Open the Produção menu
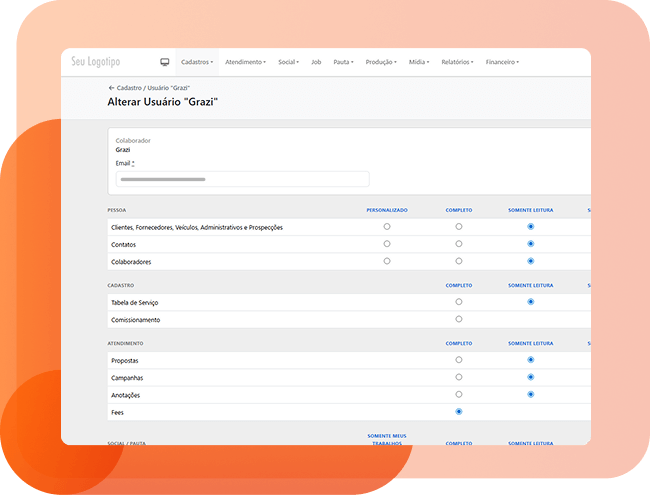The width and height of the screenshot is (650, 495). coord(381,62)
